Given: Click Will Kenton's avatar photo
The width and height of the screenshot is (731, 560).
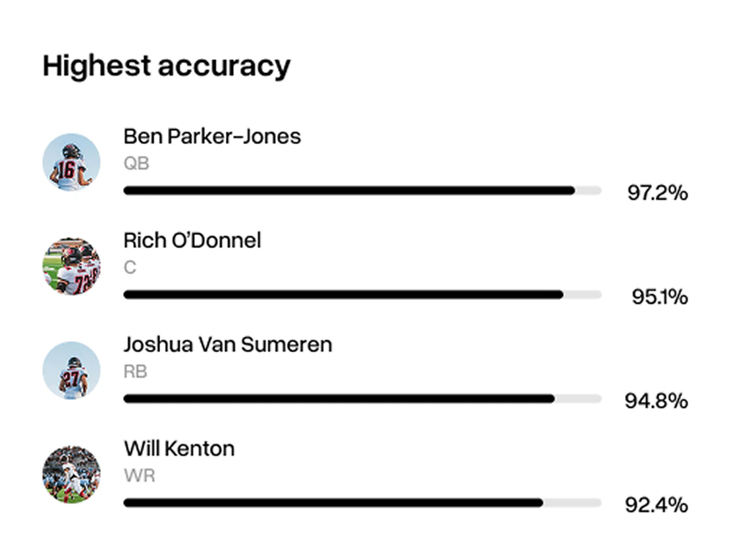Looking at the screenshot, I should [71, 474].
